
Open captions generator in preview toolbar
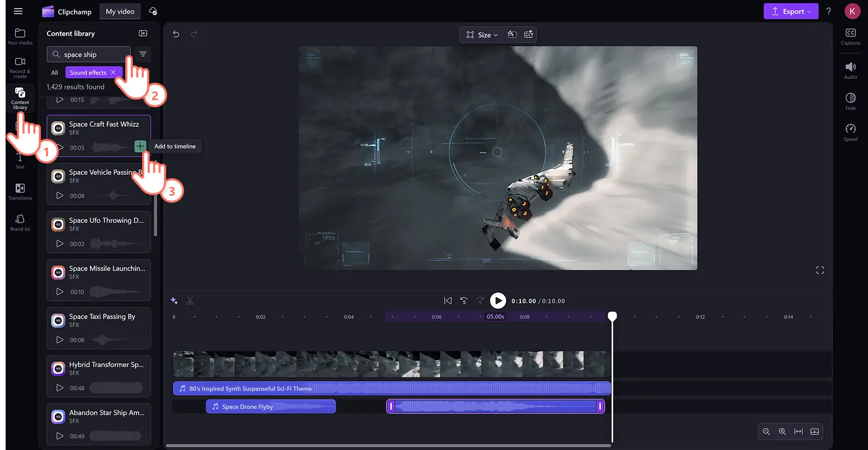coord(529,34)
